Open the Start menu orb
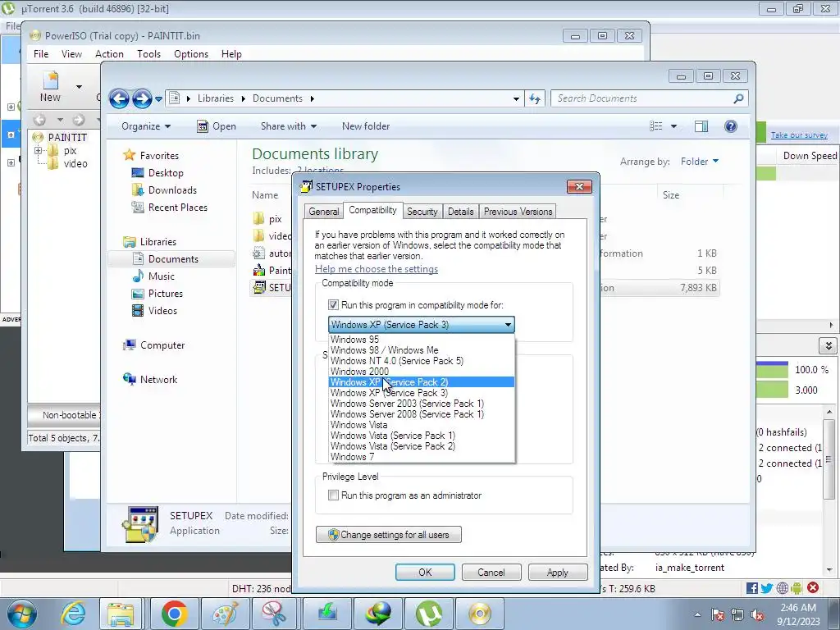Screen dimensions: 840x630 (x=21, y=614)
